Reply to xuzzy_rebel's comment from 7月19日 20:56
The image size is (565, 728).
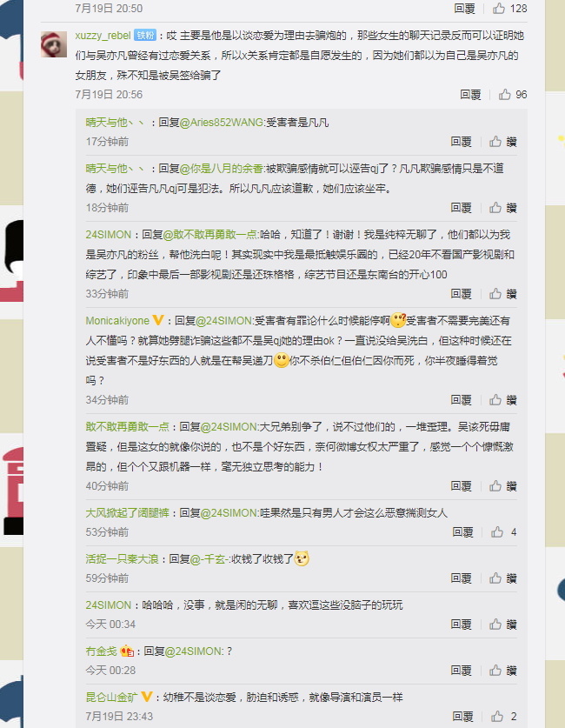tap(470, 95)
